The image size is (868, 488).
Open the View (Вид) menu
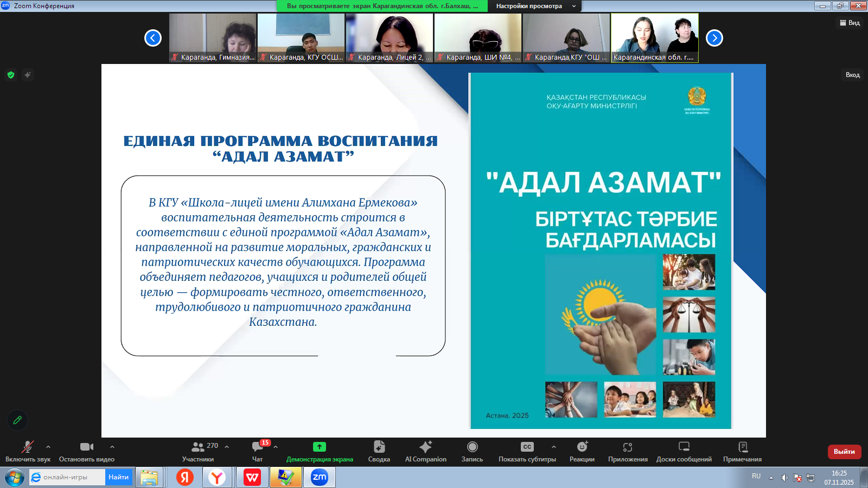click(x=850, y=23)
